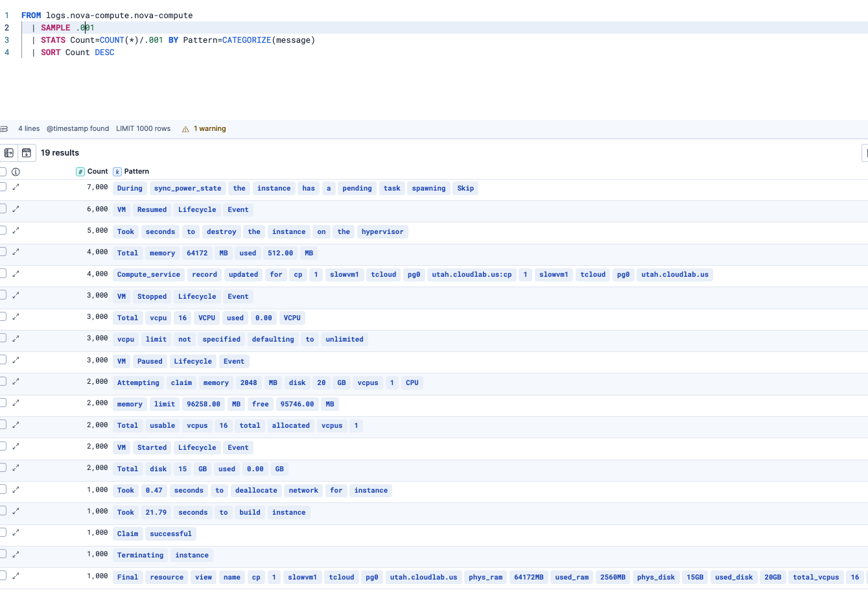Expand the 'During sync_power_state' row details

tap(16, 187)
